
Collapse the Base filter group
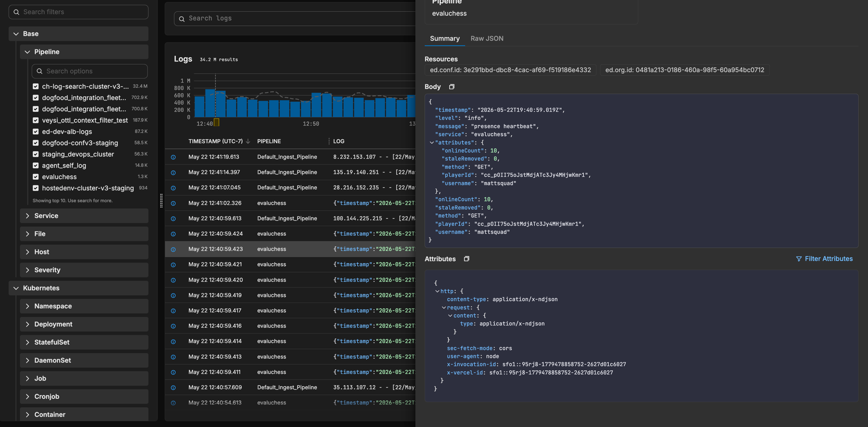(79, 34)
